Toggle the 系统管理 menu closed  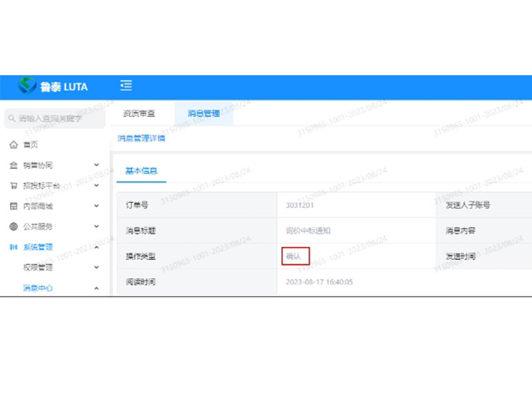coord(95,247)
